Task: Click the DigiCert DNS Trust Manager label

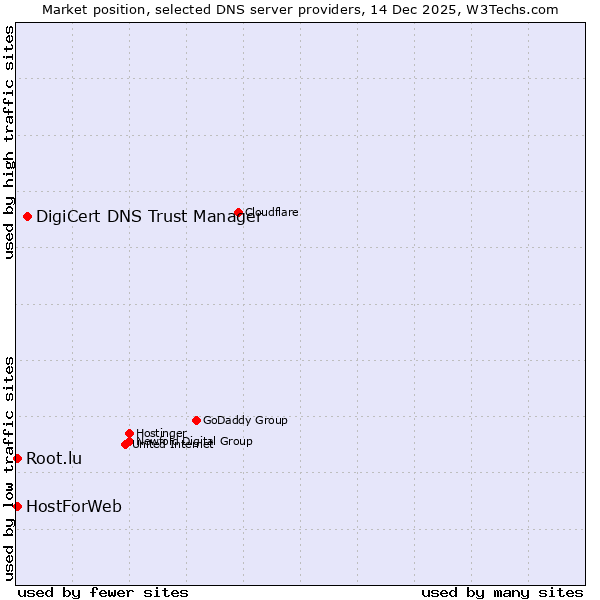Action: (x=148, y=217)
